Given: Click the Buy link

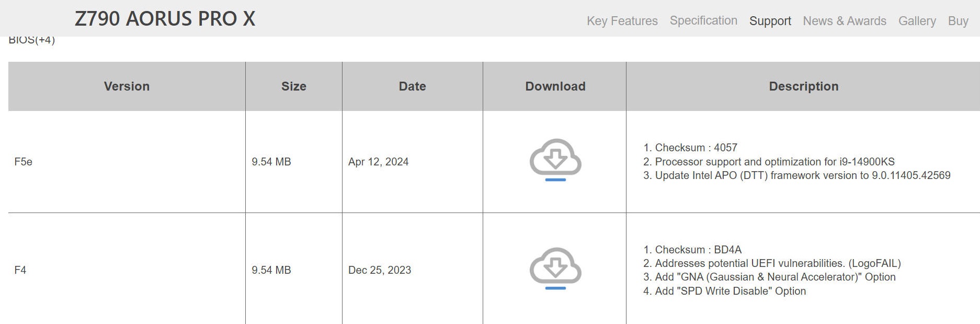Looking at the screenshot, I should tap(958, 21).
